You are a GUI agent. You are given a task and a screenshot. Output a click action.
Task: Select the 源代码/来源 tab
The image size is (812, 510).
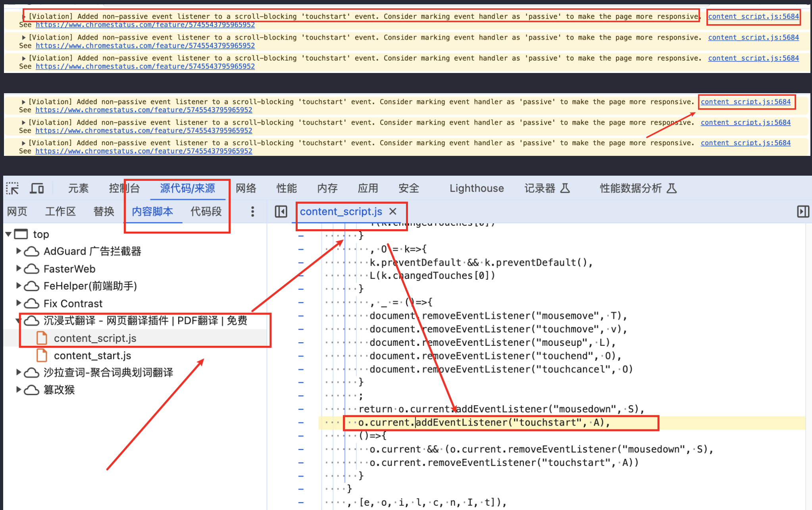click(188, 188)
